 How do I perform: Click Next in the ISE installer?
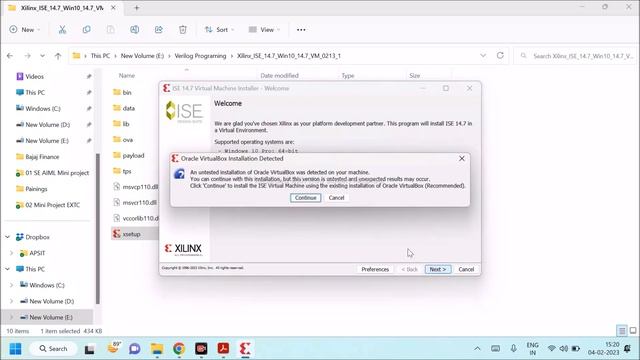[x=438, y=269]
